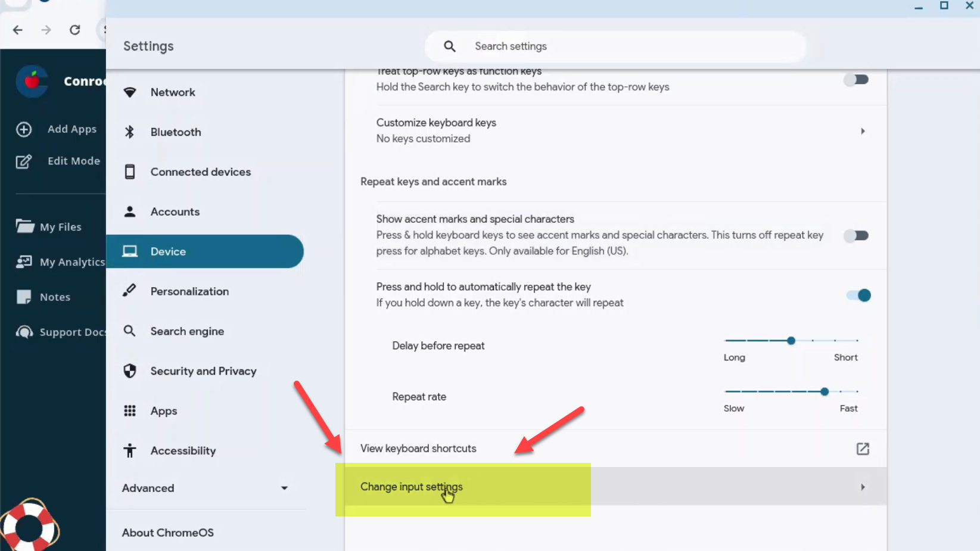Viewport: 980px width, 551px height.
Task: Toggle top-row keys as function keys
Action: (856, 79)
